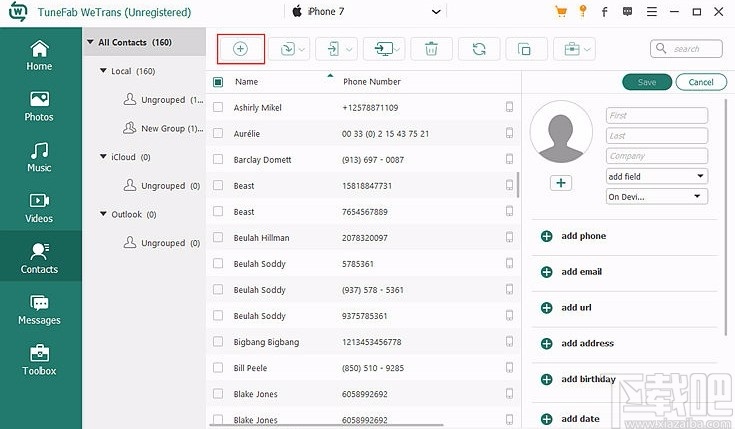Click the First name input field
The height and width of the screenshot is (429, 735).
(x=657, y=115)
